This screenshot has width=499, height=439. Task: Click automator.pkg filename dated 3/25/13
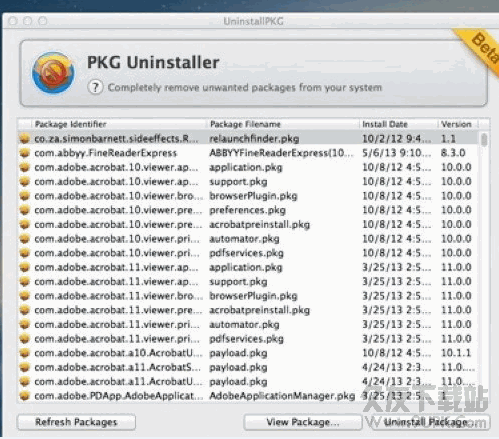pos(244,325)
